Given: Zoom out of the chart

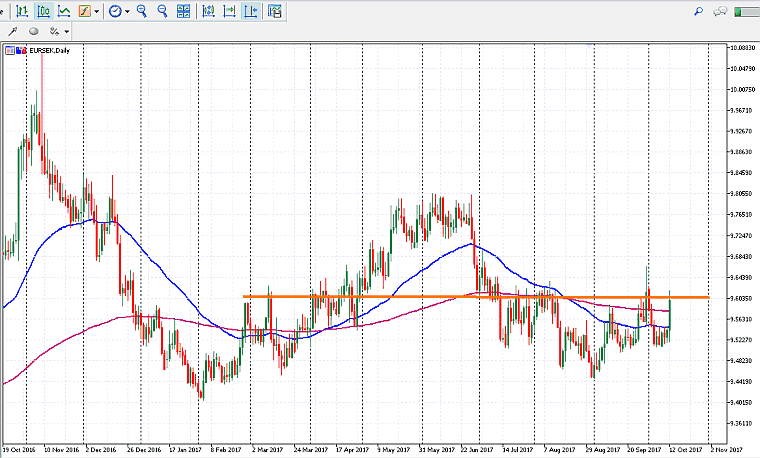Looking at the screenshot, I should [162, 11].
